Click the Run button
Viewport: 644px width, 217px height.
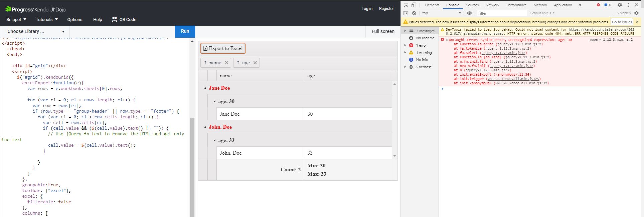185,31
